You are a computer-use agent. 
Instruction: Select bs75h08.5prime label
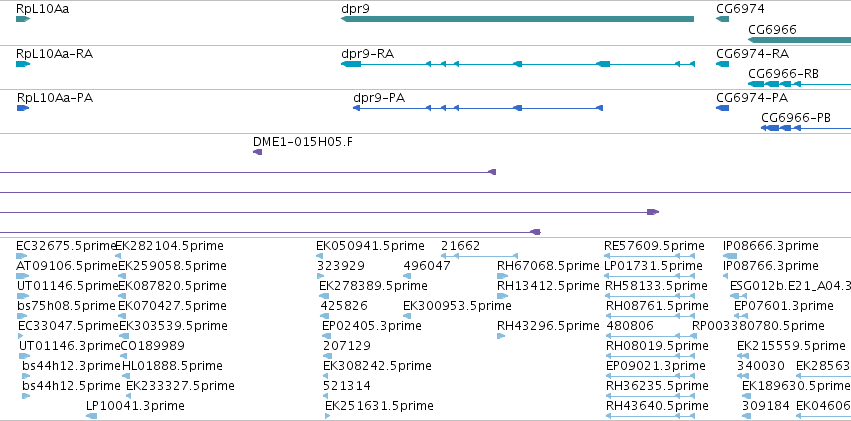pyautogui.click(x=66, y=306)
